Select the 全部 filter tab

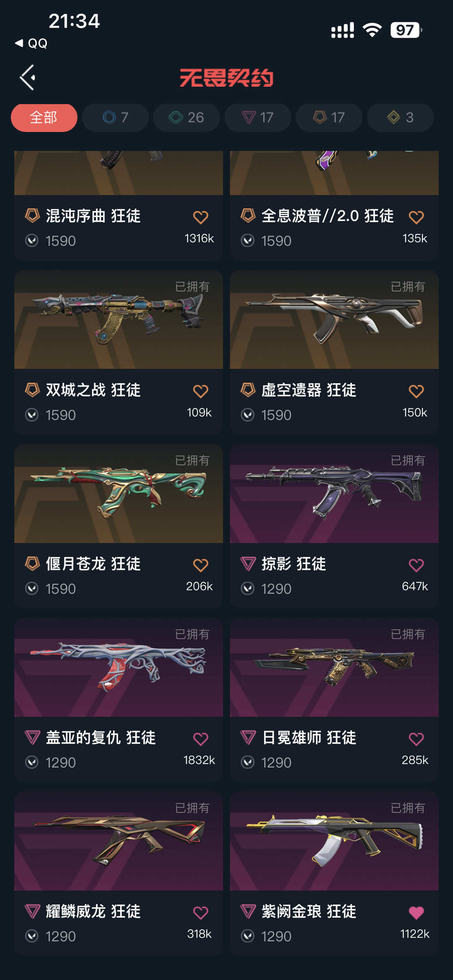click(44, 118)
